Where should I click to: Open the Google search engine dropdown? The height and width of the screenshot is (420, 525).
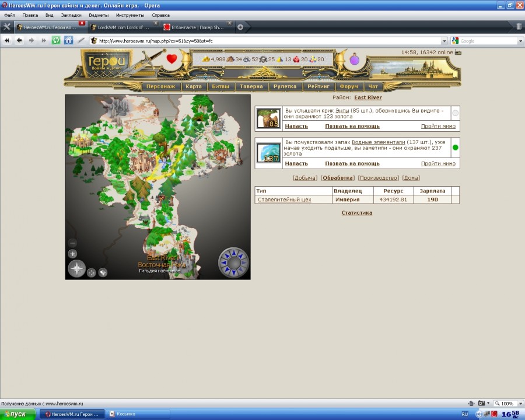coord(520,41)
